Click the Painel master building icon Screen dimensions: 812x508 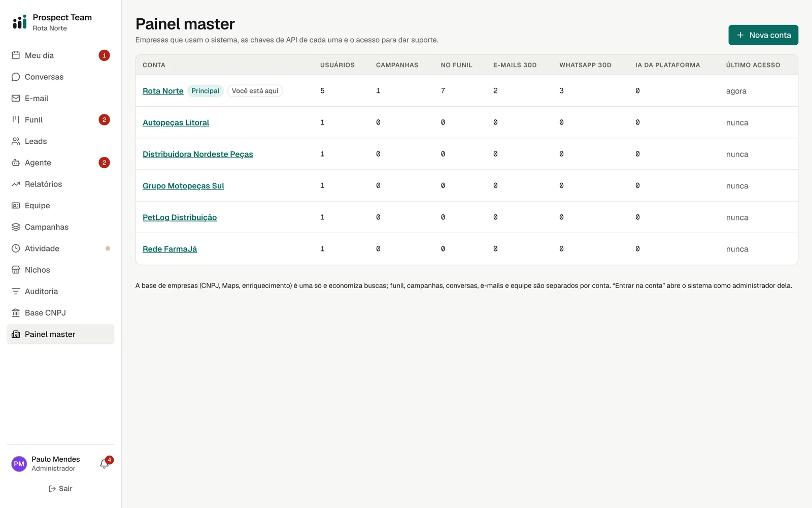(x=16, y=334)
